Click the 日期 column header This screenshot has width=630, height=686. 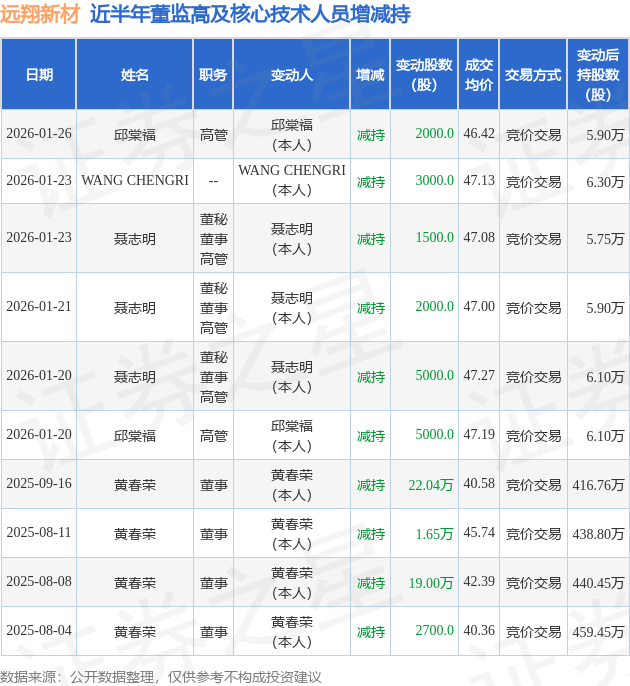39,75
